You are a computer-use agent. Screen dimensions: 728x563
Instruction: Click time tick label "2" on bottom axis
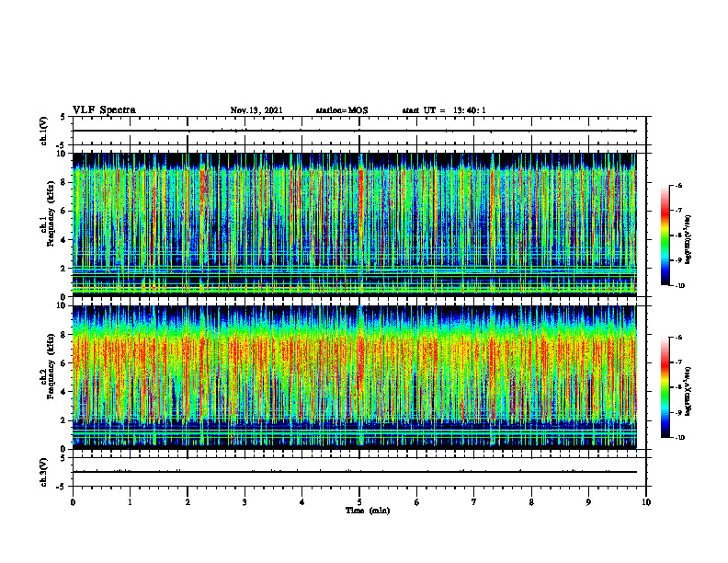[188, 502]
